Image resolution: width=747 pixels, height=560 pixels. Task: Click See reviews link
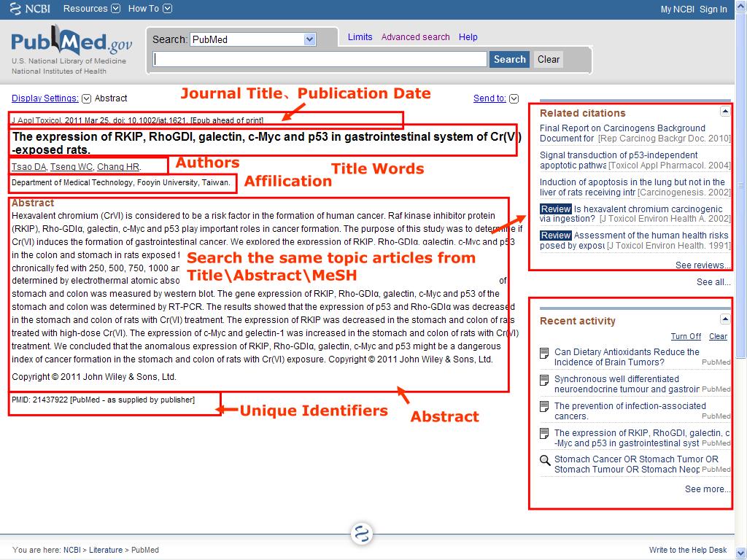point(703,265)
